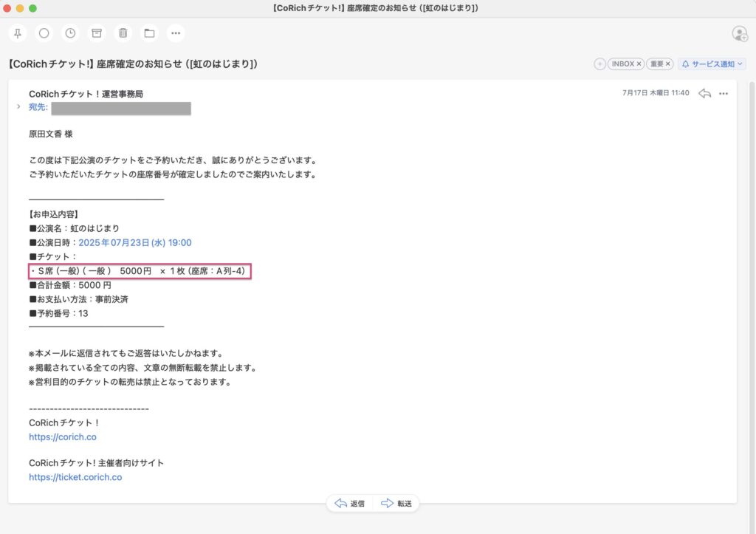This screenshot has width=756, height=534.
Task: Snooze the email with the clock icon
Action: 70,33
